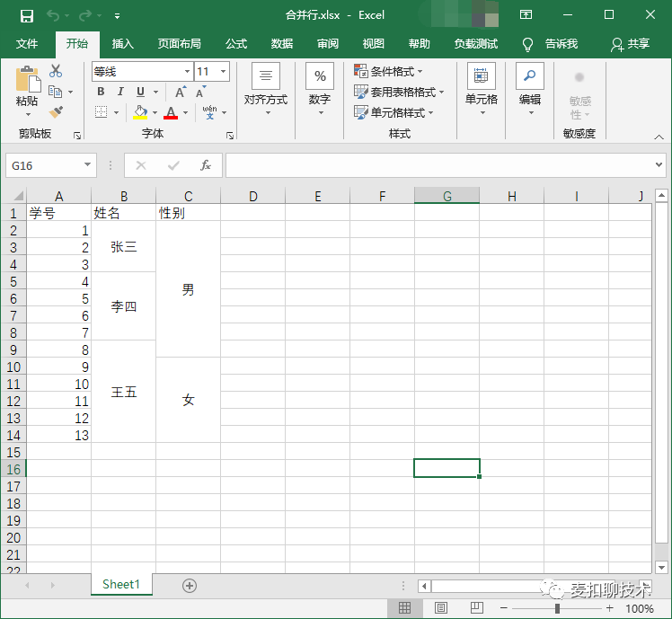Viewport: 672px width, 619px height.
Task: Expand the font size dropdown
Action: click(224, 72)
